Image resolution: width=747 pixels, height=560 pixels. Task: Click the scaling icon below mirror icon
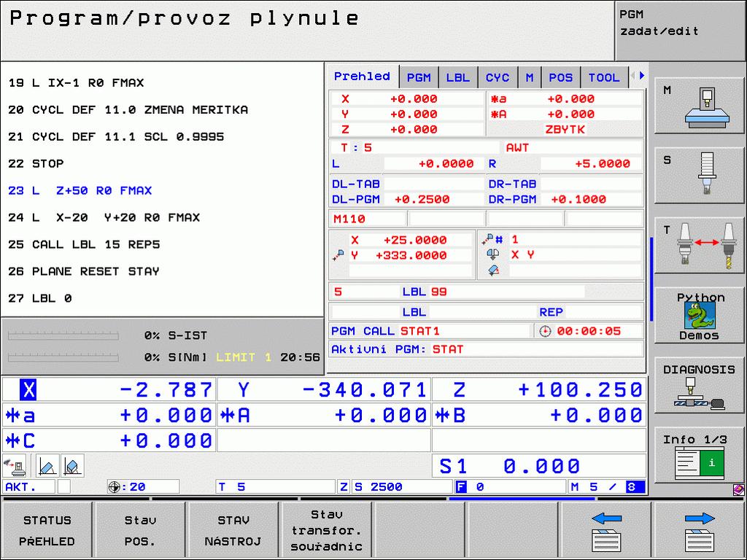click(x=494, y=271)
